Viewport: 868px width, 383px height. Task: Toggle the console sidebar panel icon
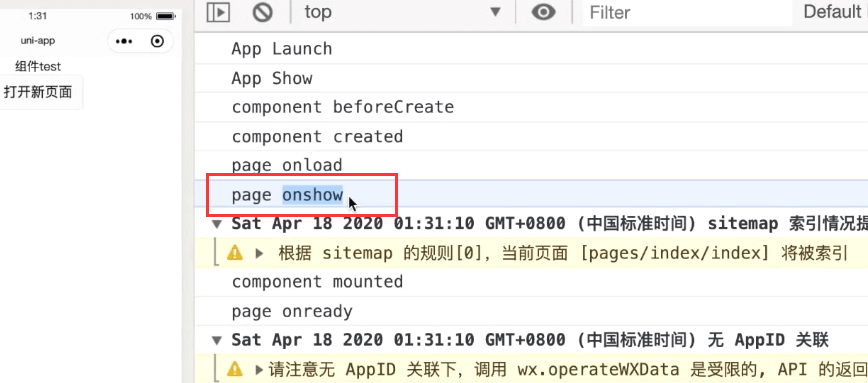coord(218,12)
